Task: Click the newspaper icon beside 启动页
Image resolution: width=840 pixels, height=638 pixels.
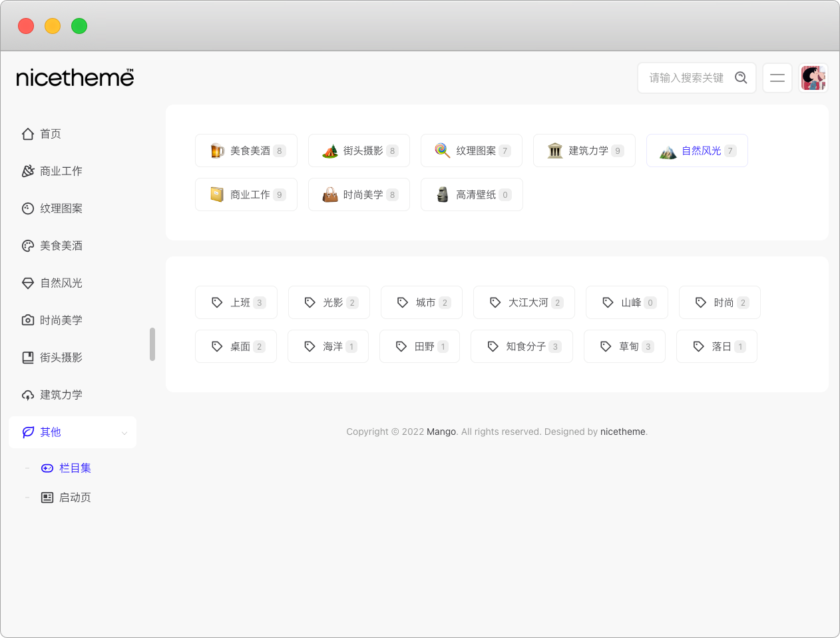Action: pyautogui.click(x=47, y=497)
